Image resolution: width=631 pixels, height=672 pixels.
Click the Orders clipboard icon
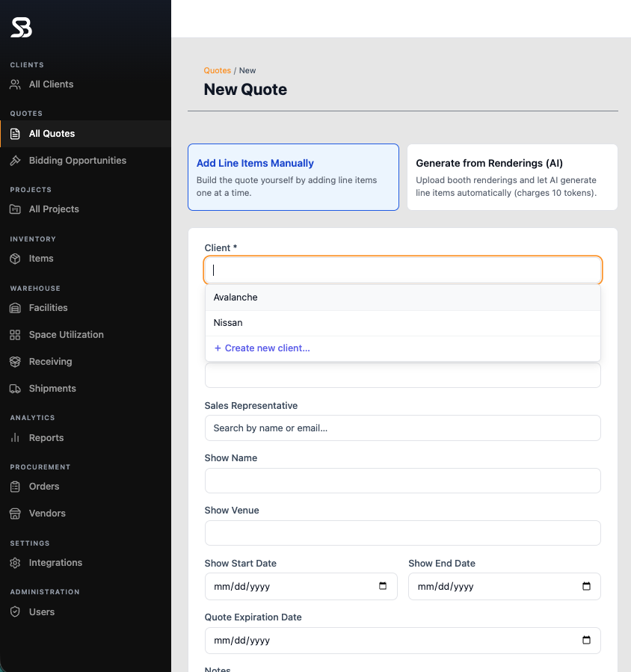point(15,487)
